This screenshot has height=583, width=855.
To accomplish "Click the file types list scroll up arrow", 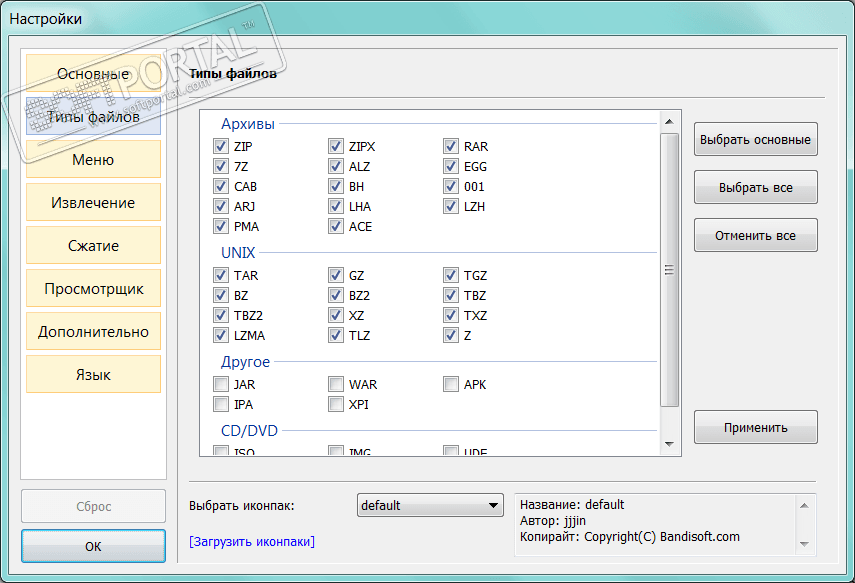I will [x=670, y=122].
